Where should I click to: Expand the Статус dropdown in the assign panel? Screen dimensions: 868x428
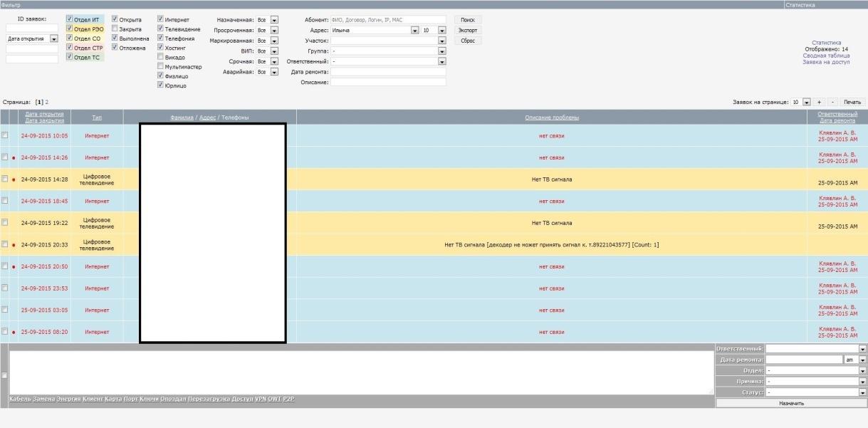pyautogui.click(x=816, y=392)
